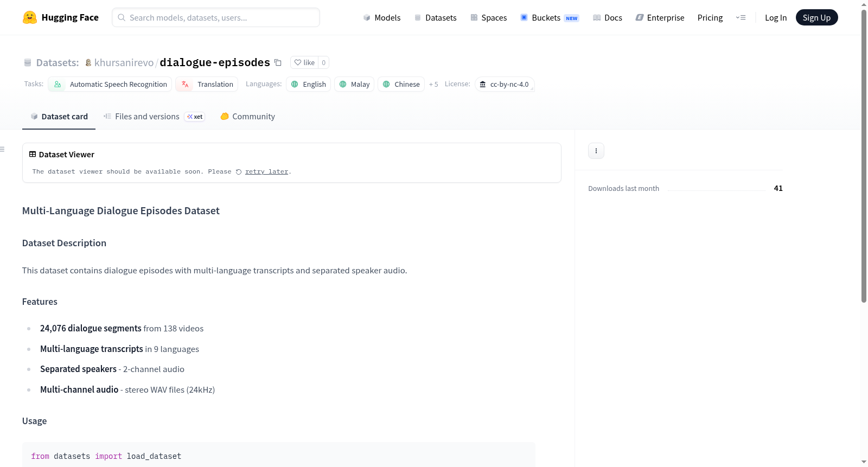
Task: Open the Enterprise page
Action: [660, 17]
